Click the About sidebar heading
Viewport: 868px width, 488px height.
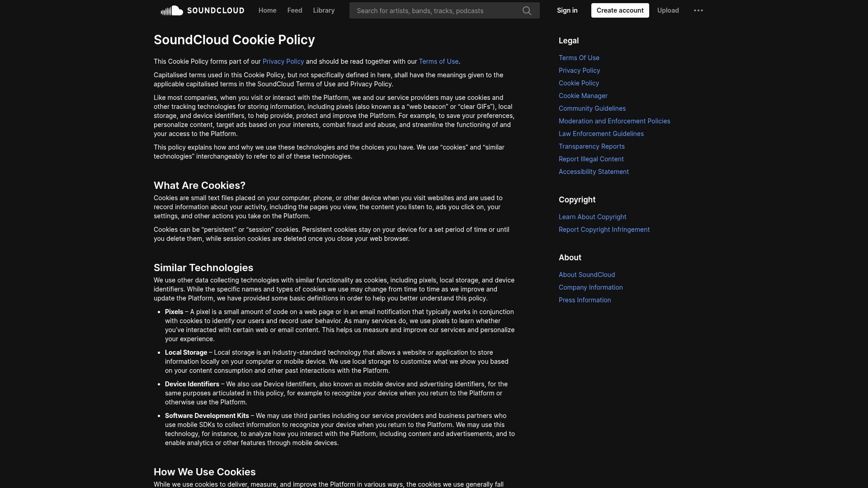coord(570,258)
